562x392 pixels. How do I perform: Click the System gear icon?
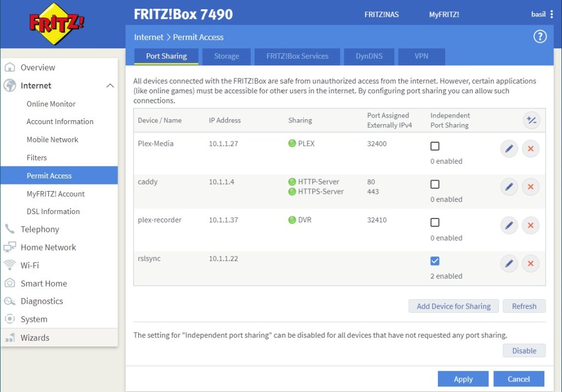10,319
